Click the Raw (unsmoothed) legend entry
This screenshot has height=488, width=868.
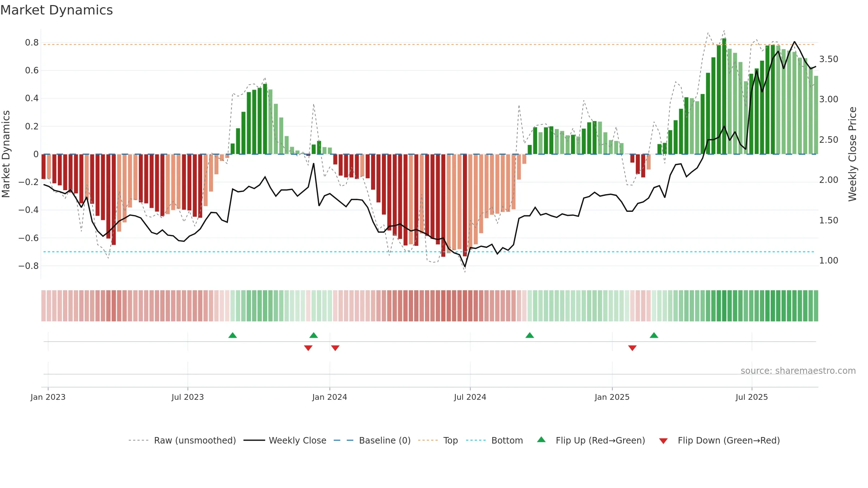[182, 440]
